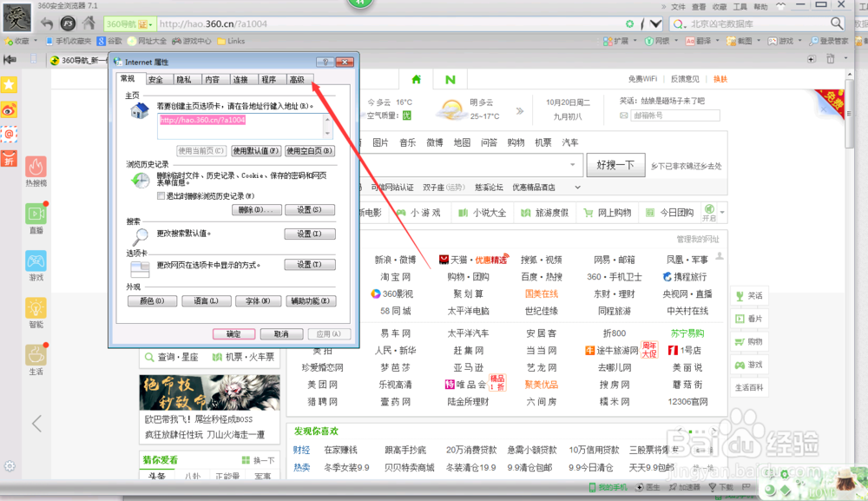Open the 游戏 games sidebar panel
Viewport: 868px width, 501px height.
[36, 260]
